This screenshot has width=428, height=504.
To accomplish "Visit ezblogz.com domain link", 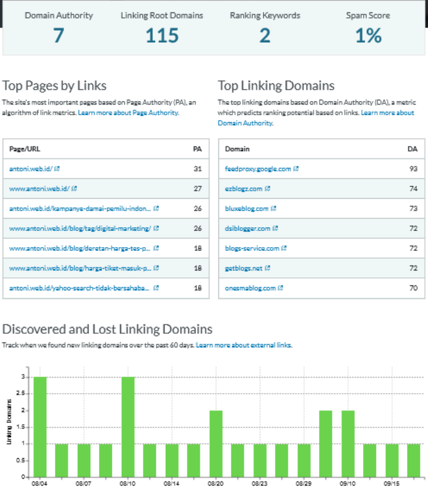I will (x=244, y=189).
